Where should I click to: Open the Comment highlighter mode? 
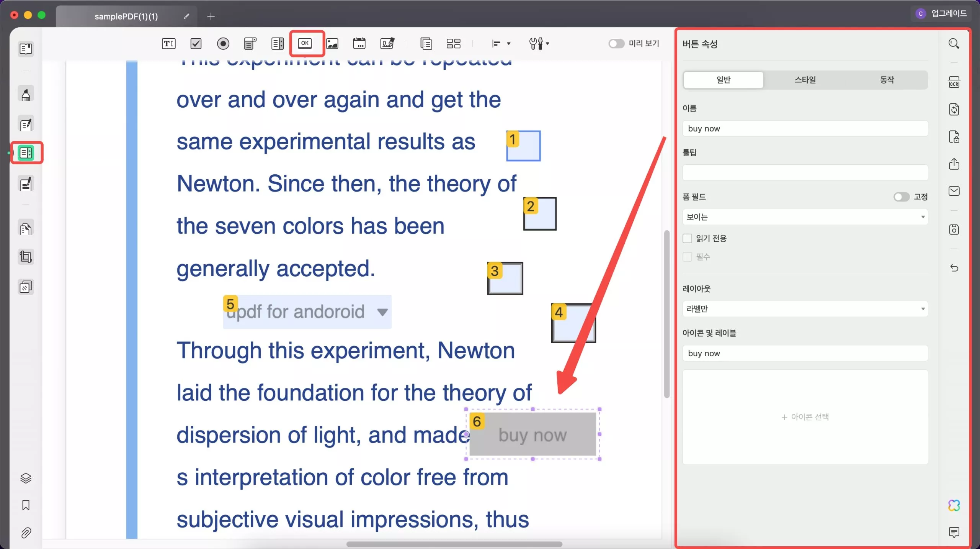point(26,94)
